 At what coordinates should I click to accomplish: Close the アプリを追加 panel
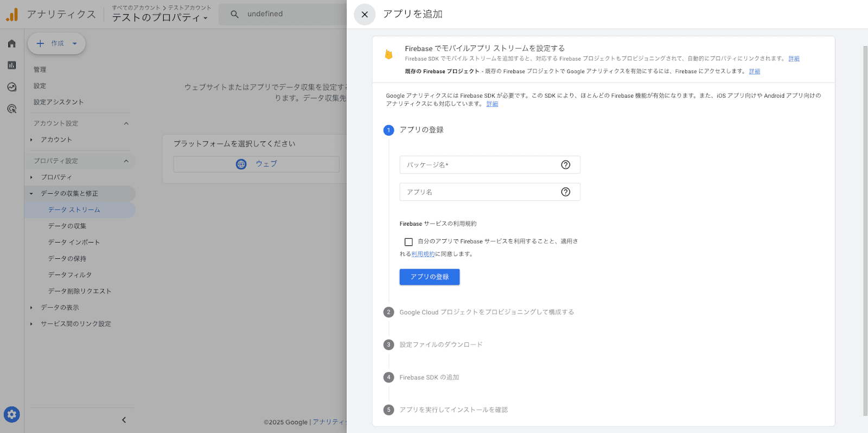(x=365, y=15)
